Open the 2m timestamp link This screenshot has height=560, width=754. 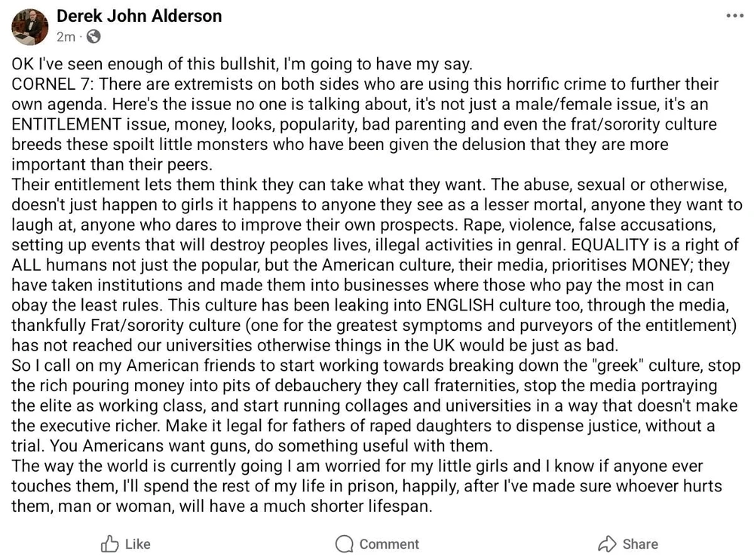pyautogui.click(x=66, y=37)
